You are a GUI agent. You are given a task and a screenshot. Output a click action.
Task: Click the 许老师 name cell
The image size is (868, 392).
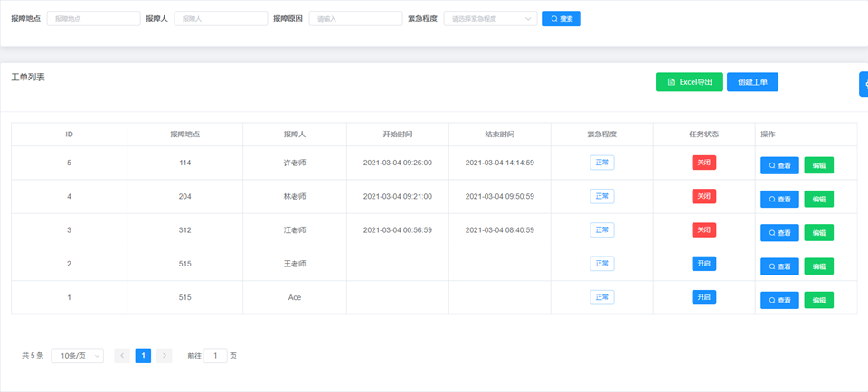[295, 163]
